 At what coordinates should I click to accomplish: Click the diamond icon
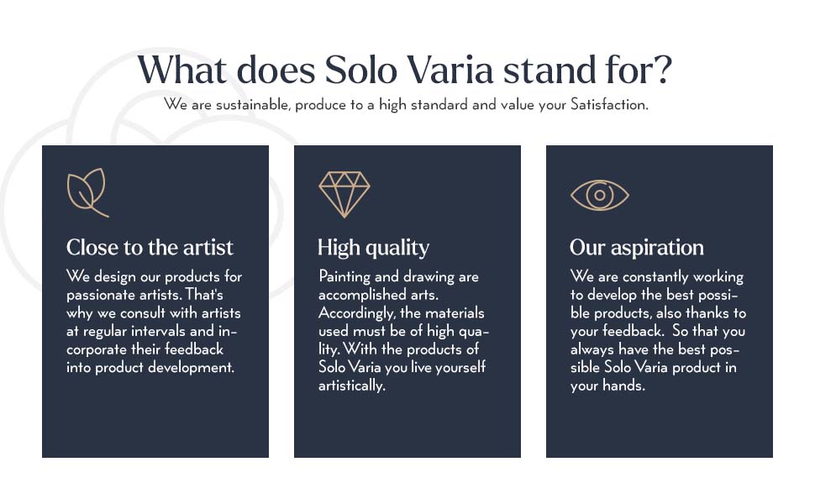[344, 194]
